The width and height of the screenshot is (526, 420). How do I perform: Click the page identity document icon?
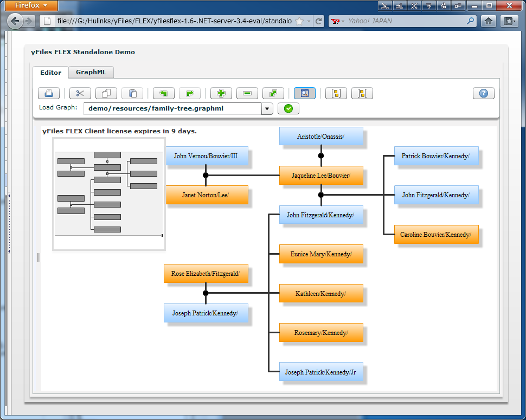click(47, 21)
